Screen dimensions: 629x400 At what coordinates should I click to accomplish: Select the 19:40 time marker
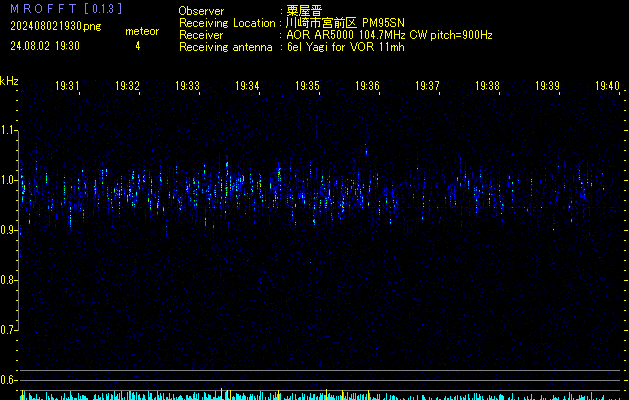click(607, 87)
